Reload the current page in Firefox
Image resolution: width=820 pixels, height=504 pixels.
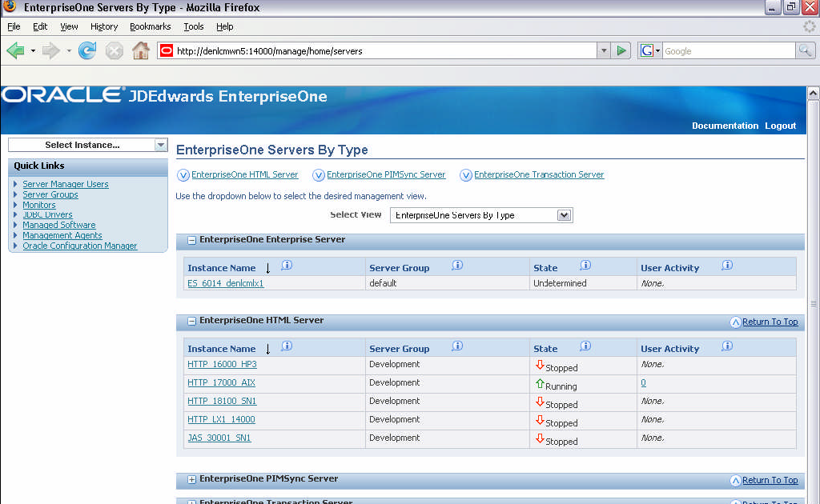86,50
